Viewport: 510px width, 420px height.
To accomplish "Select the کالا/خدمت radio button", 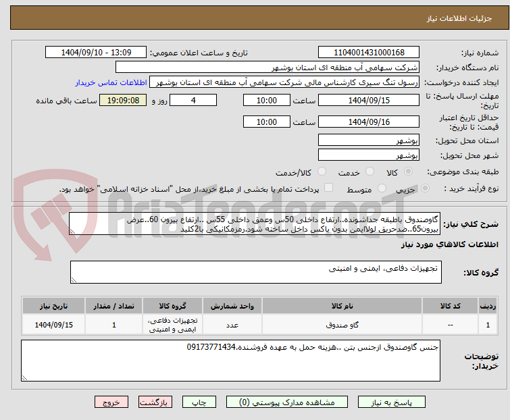I will click(322, 172).
